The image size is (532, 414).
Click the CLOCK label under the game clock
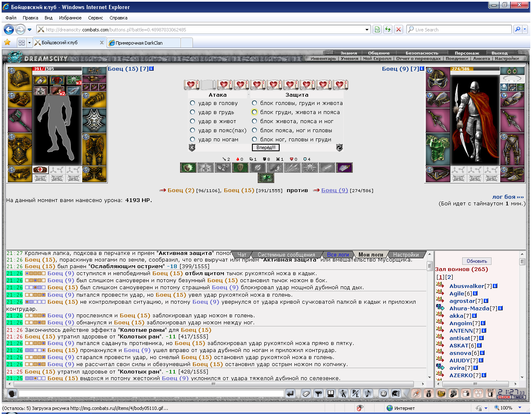[x=504, y=397]
